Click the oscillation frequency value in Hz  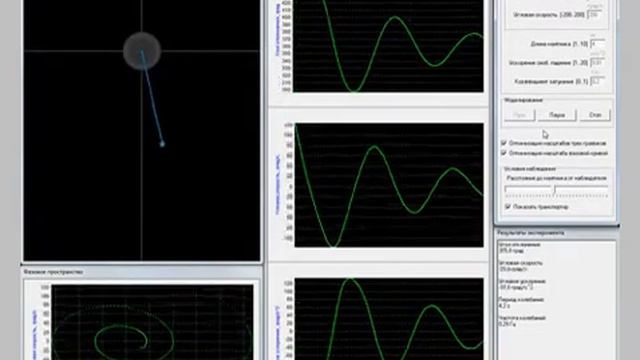506,324
